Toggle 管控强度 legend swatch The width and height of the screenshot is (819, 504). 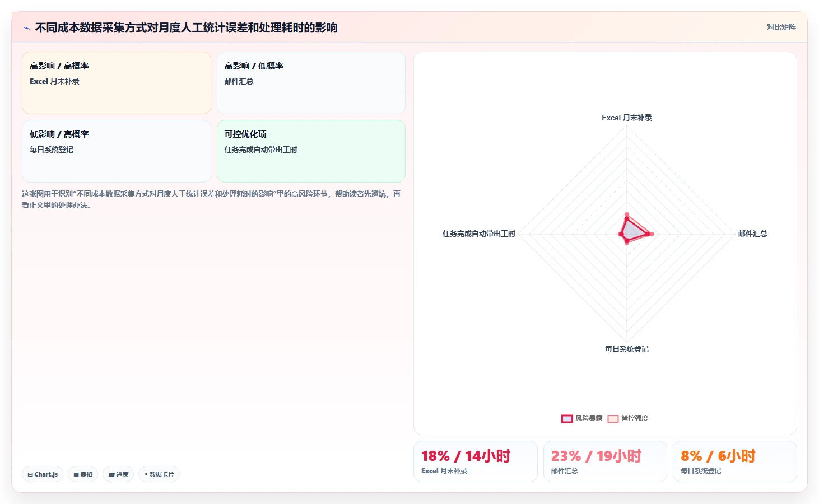613,418
